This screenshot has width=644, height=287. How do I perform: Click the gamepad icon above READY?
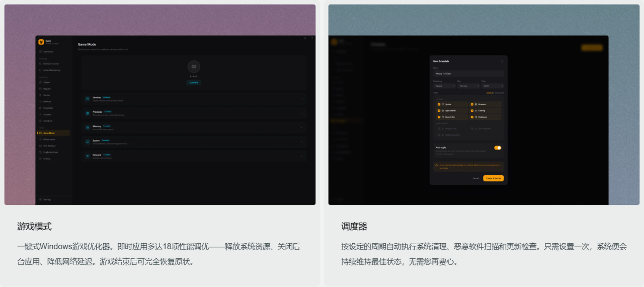pyautogui.click(x=194, y=66)
